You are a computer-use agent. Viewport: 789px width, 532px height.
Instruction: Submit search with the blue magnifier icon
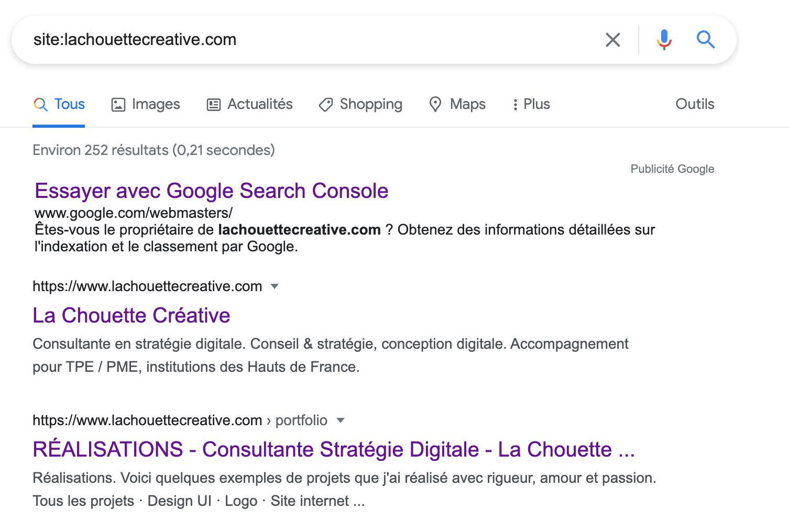click(x=705, y=40)
